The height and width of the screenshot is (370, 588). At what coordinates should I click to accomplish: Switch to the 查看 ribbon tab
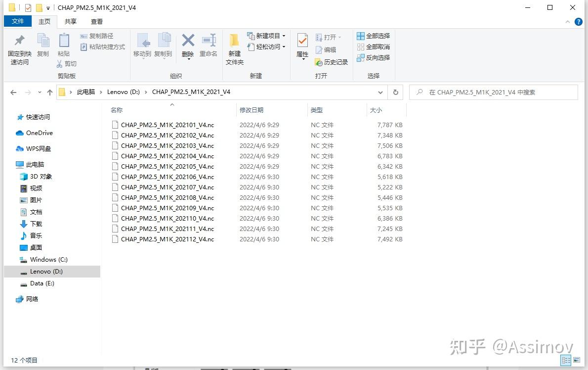(96, 21)
